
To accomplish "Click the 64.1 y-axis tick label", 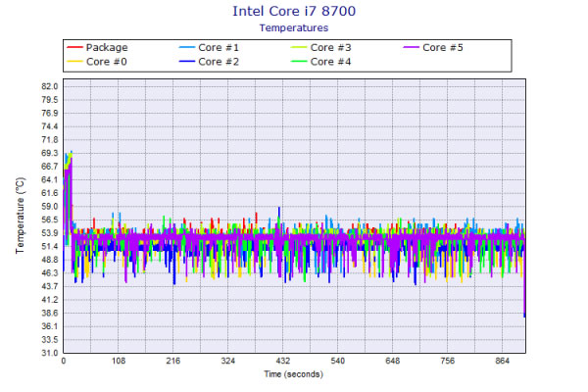I will [50, 179].
